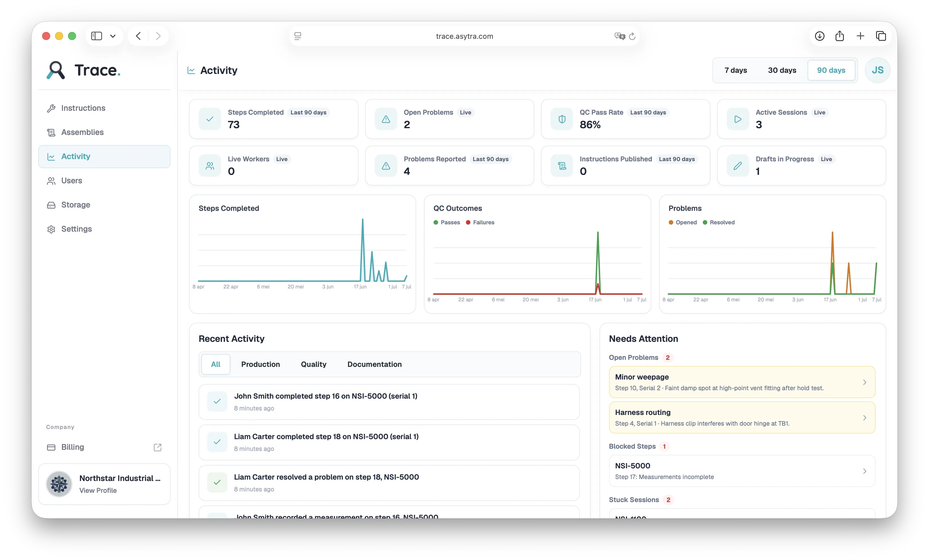Switch to the Production activity tab
This screenshot has width=929, height=560.
tap(261, 364)
